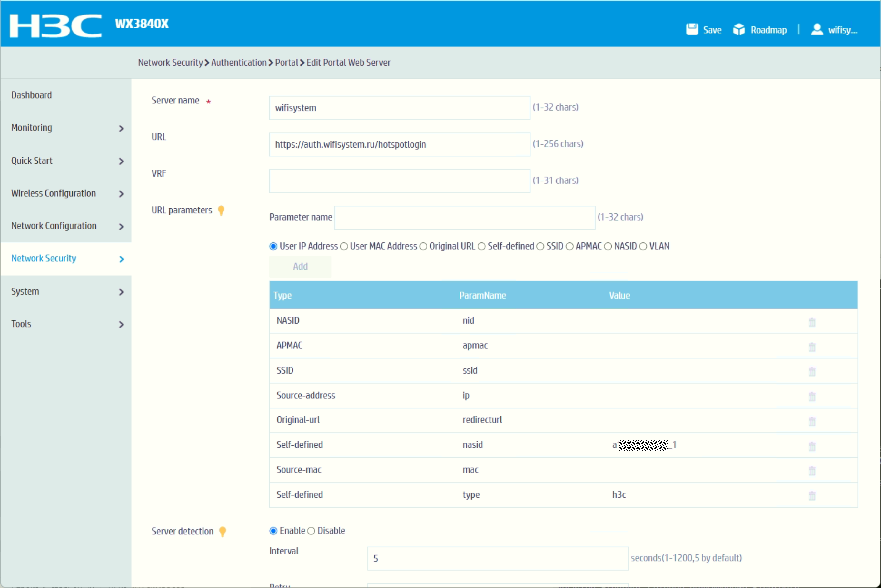Expand the Tools sidebar section
The width and height of the screenshot is (881, 588).
pyautogui.click(x=121, y=324)
